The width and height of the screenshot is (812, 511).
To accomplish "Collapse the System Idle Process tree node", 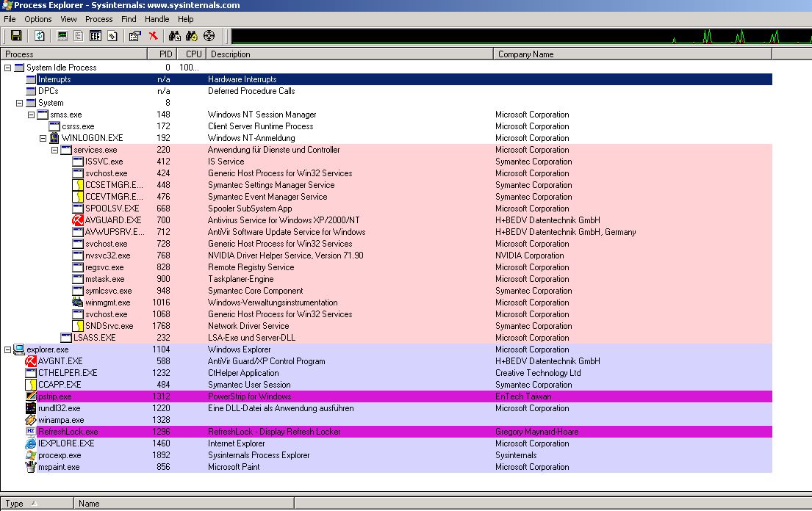I will 8,68.
